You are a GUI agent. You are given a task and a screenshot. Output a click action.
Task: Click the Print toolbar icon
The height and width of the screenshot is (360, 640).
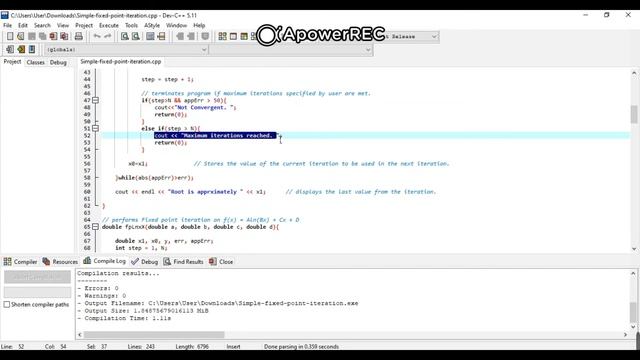(x=78, y=36)
